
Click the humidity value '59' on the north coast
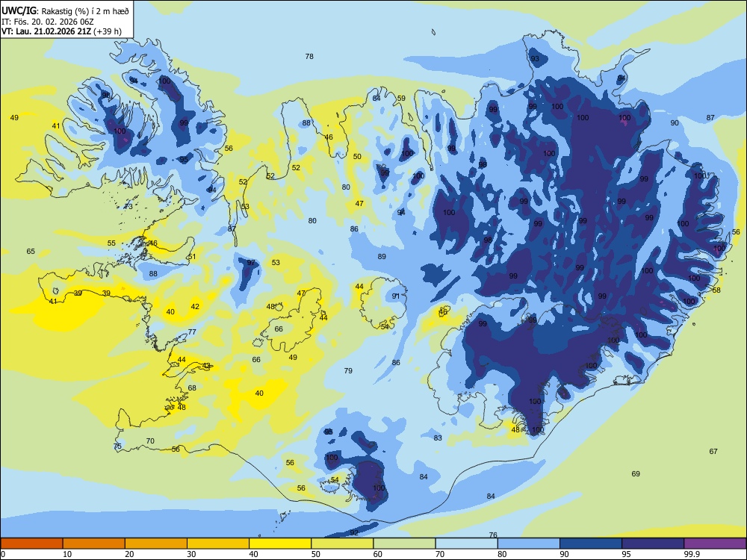click(401, 98)
